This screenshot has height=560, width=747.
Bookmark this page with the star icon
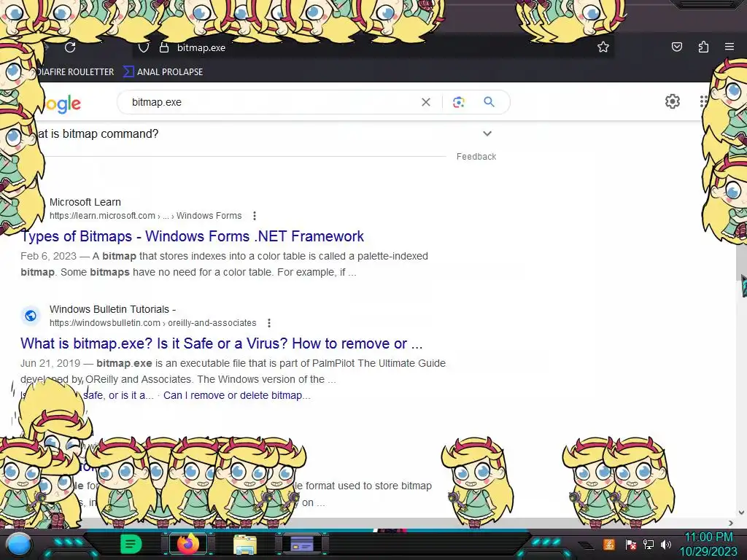tap(603, 47)
